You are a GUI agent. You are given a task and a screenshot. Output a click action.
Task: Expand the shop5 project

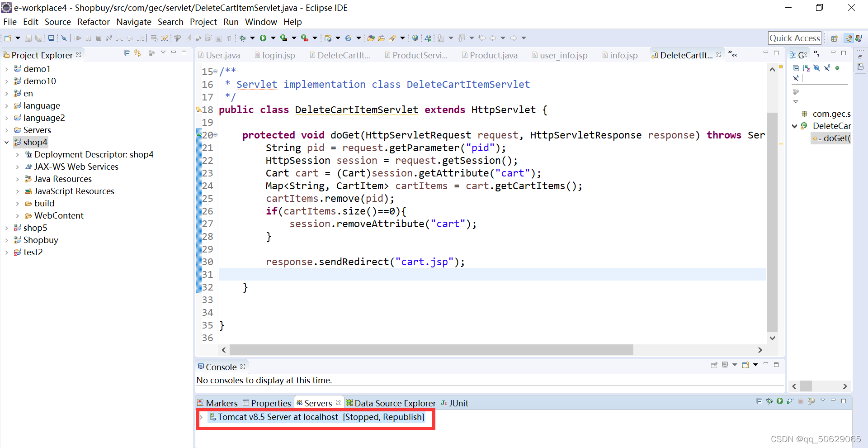click(7, 228)
